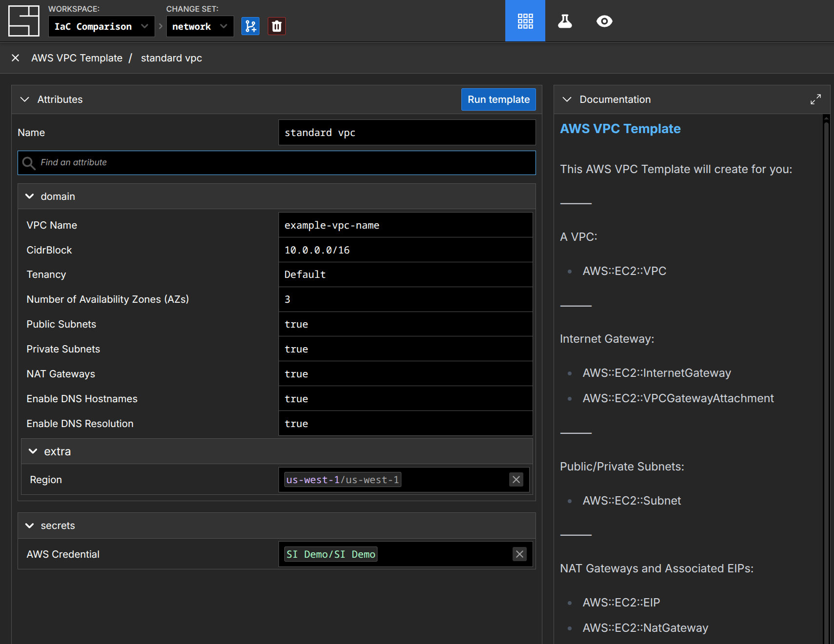Click the CidrBlock value field
Screen dimensions: 834x644
click(405, 250)
